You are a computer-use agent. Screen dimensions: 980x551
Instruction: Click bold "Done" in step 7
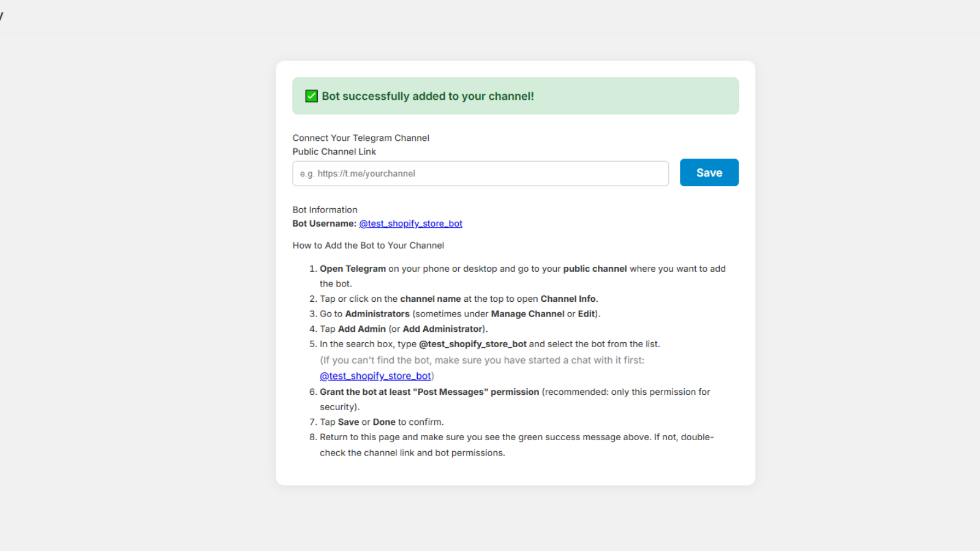384,422
